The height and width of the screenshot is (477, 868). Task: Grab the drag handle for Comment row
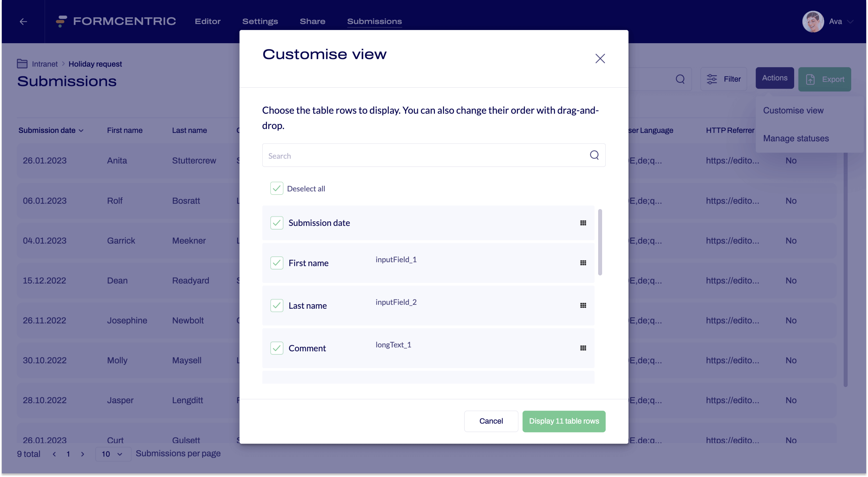(x=583, y=348)
